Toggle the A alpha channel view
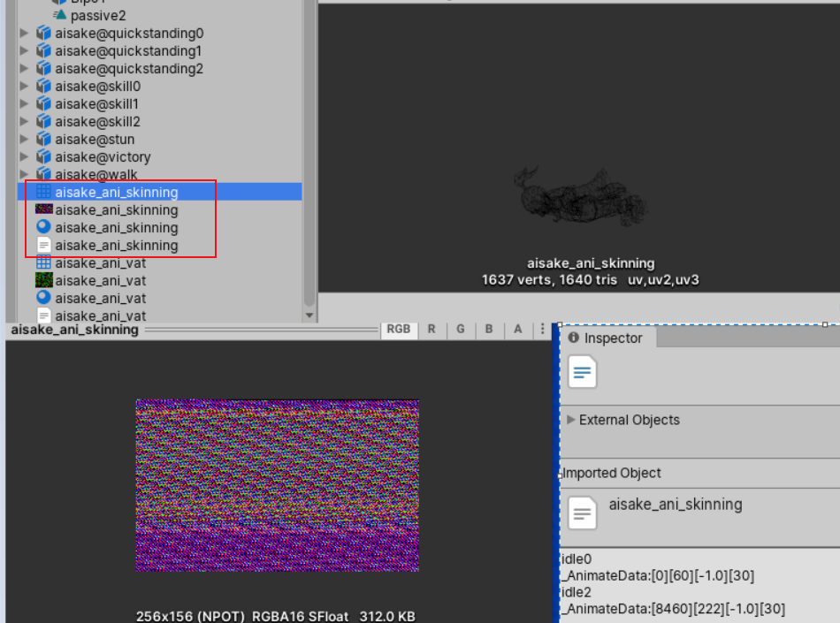840x623 pixels. pos(517,329)
